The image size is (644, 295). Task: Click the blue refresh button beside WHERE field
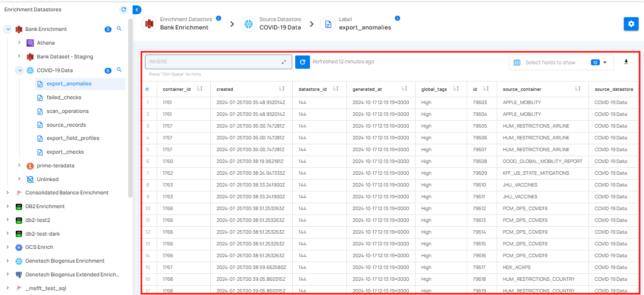[303, 62]
